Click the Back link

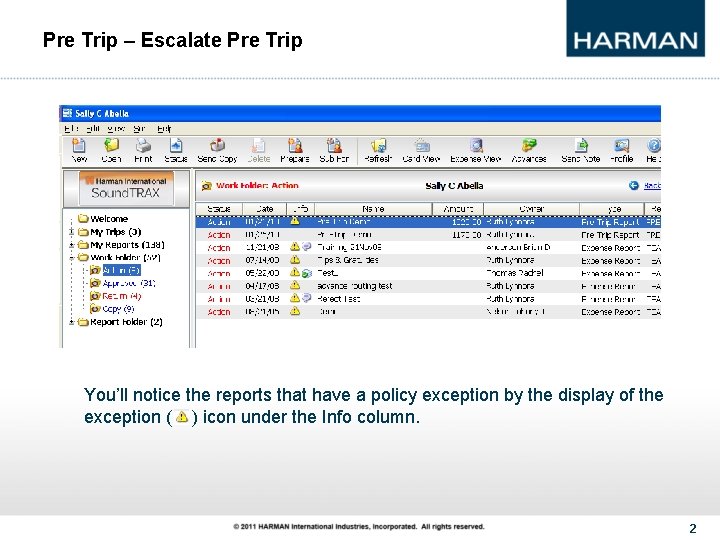(x=652, y=186)
